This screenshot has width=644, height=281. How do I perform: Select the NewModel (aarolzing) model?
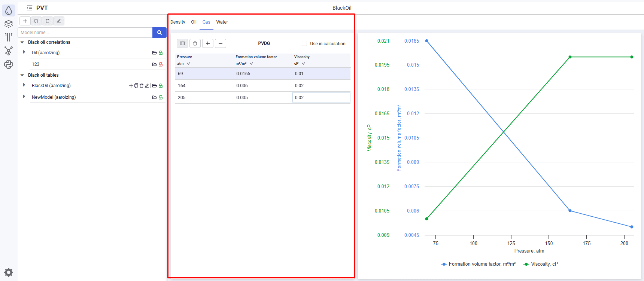pos(54,97)
